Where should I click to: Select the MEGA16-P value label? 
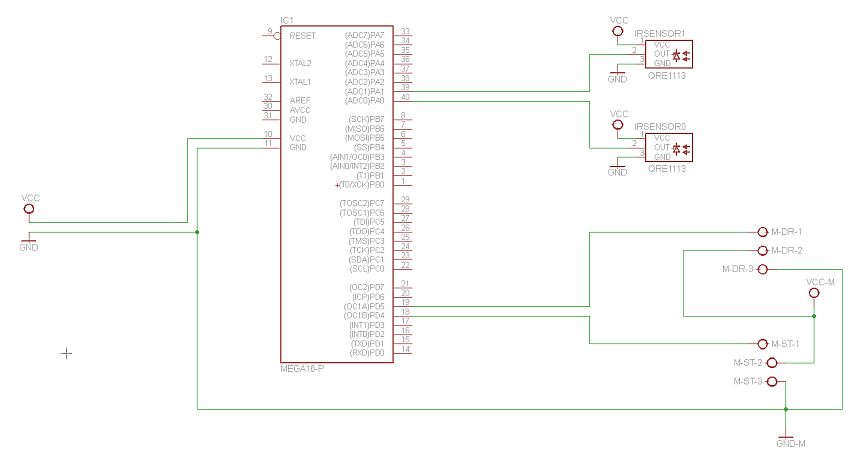pos(302,368)
